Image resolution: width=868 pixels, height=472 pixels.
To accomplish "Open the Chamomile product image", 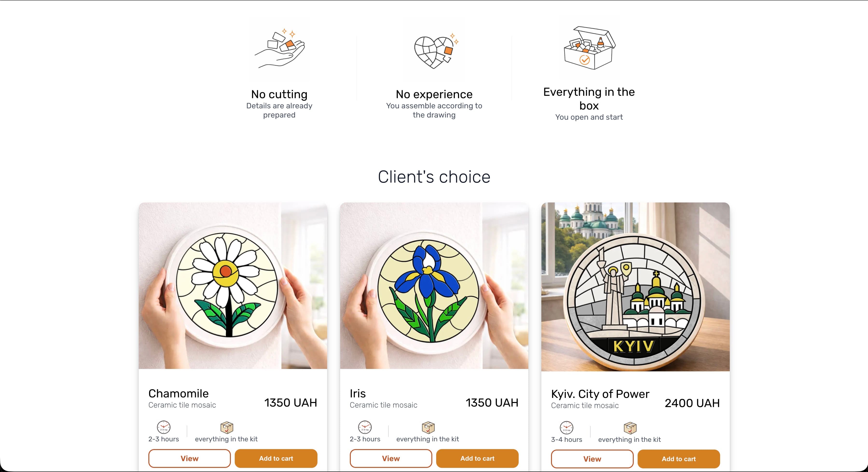I will pos(233,285).
